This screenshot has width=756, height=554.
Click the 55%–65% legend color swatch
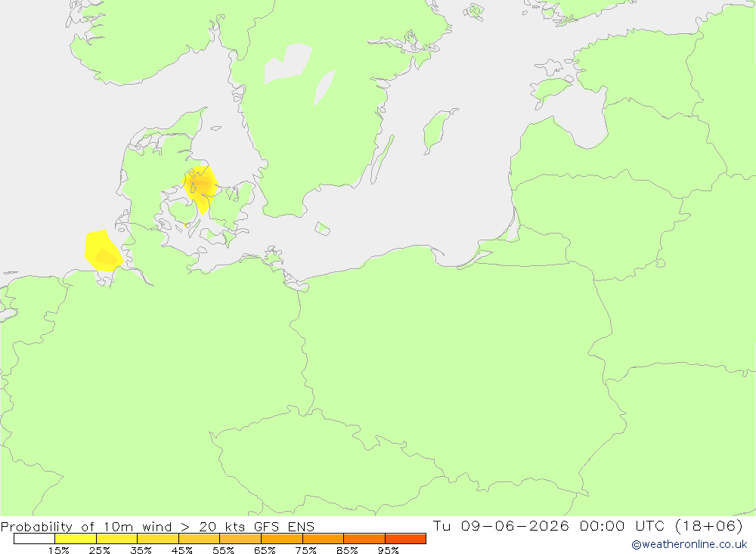tap(240, 539)
